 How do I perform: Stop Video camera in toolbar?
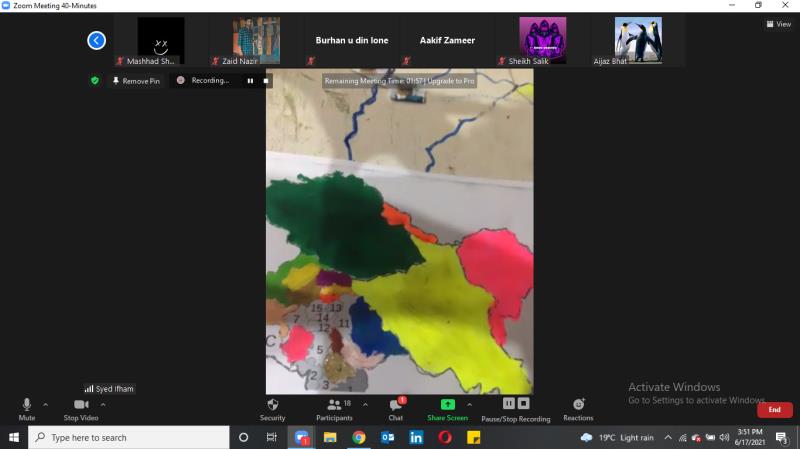[x=80, y=407]
